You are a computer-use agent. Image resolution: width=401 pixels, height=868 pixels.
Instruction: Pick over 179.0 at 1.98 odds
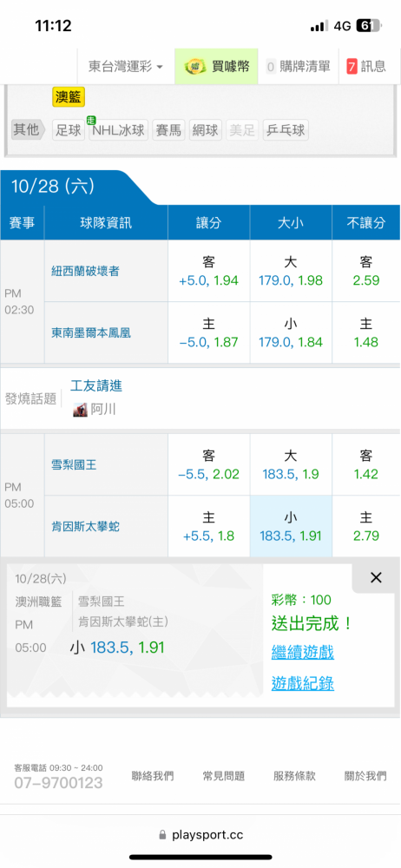point(291,271)
